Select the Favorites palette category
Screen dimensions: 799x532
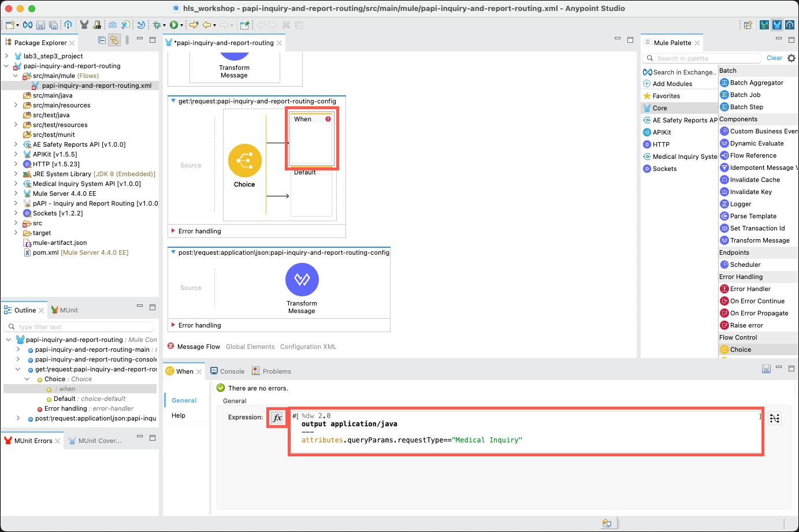tap(662, 96)
